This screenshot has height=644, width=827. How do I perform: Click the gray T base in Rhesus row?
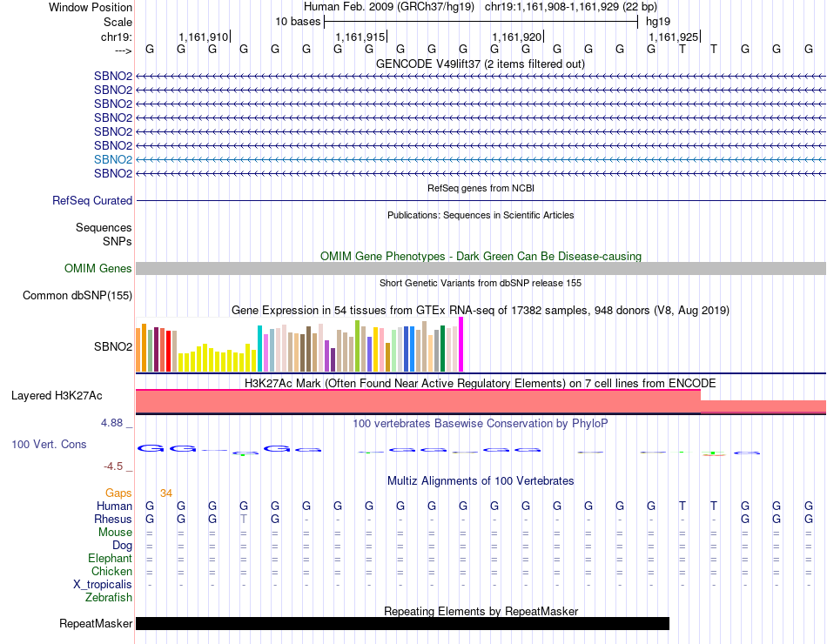pyautogui.click(x=243, y=519)
